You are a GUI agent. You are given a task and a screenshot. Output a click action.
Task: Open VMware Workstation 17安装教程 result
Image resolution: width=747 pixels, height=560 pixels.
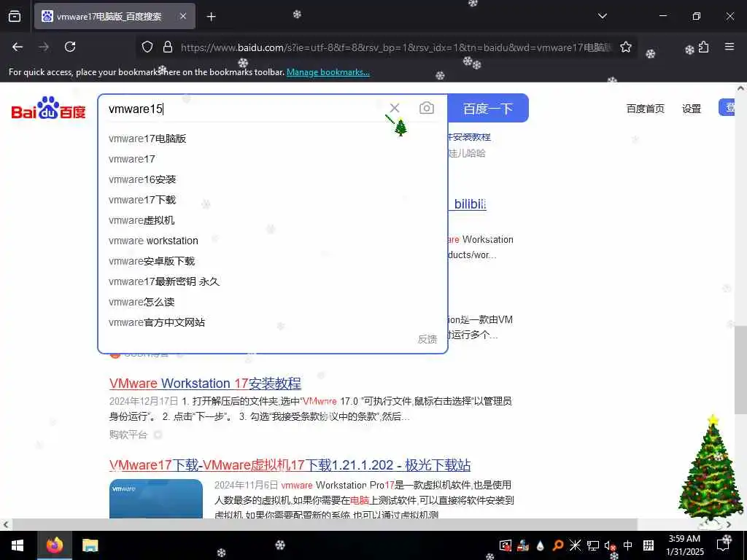205,384
